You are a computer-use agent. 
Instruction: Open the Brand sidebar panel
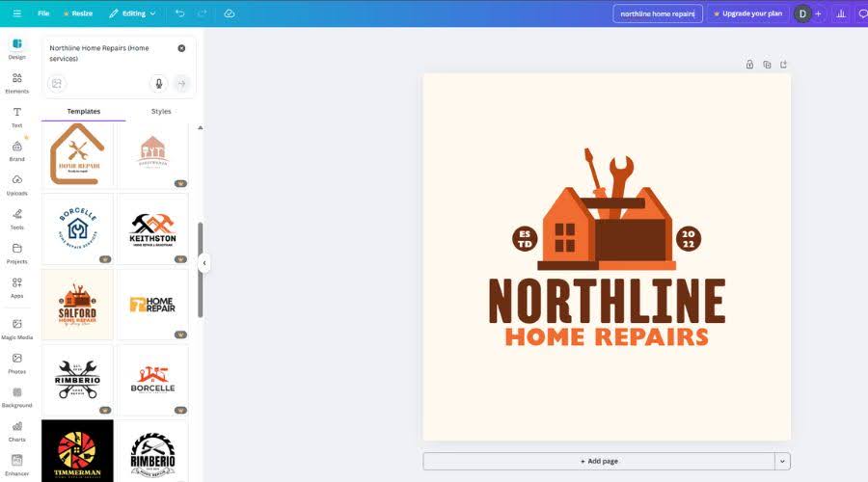click(x=17, y=151)
